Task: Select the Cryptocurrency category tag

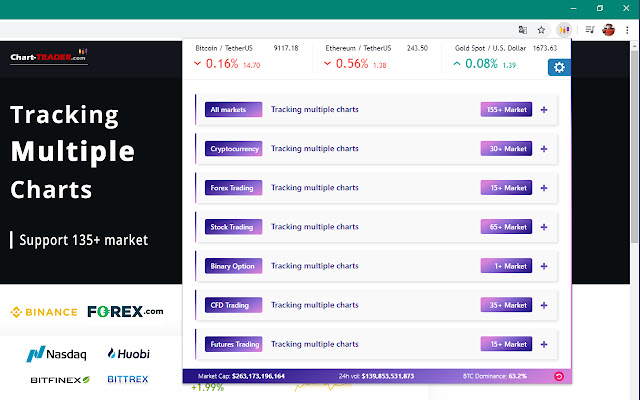Action: tap(233, 149)
